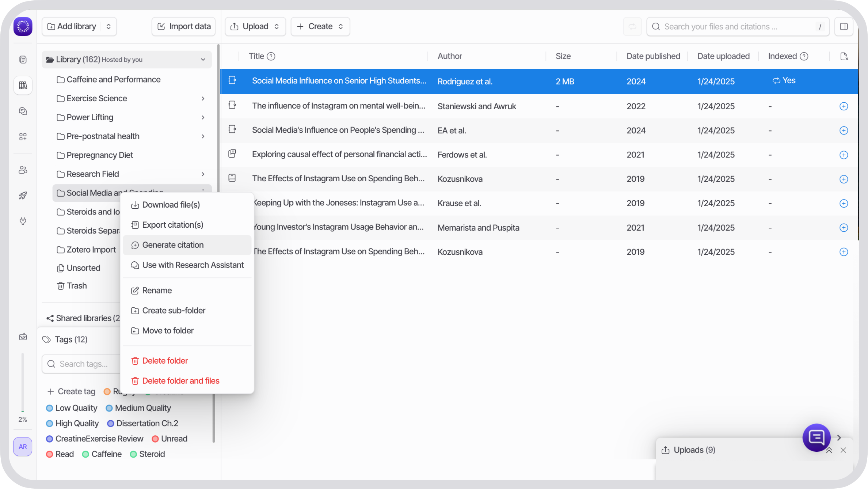The width and height of the screenshot is (868, 489).
Task: Click the indexed plus icon on Ferdows row
Action: pyautogui.click(x=844, y=155)
